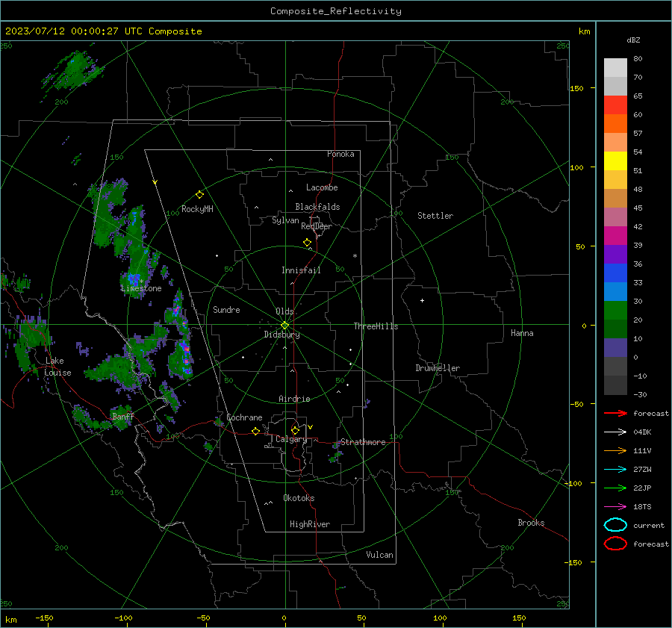This screenshot has height=628, width=672.
Task: Click the Drumheller label
Action: [438, 368]
